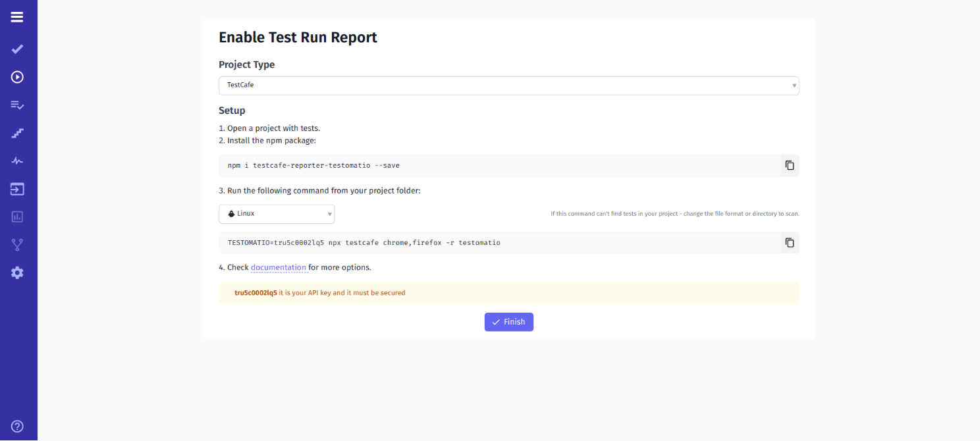Copy the TESTOMATIO run command

click(x=789, y=242)
